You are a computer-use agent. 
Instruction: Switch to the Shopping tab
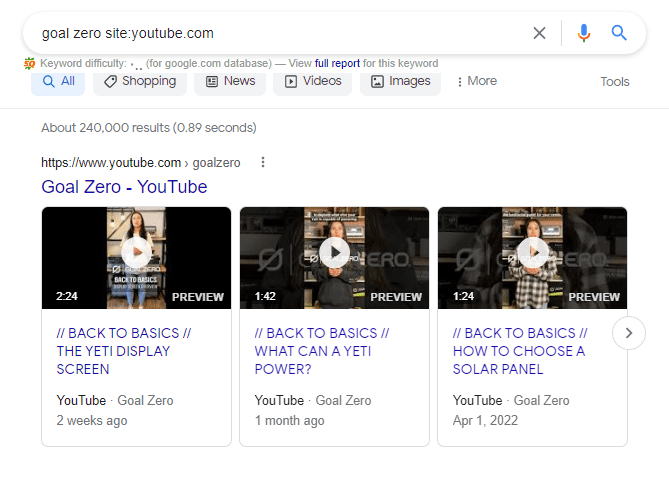140,81
